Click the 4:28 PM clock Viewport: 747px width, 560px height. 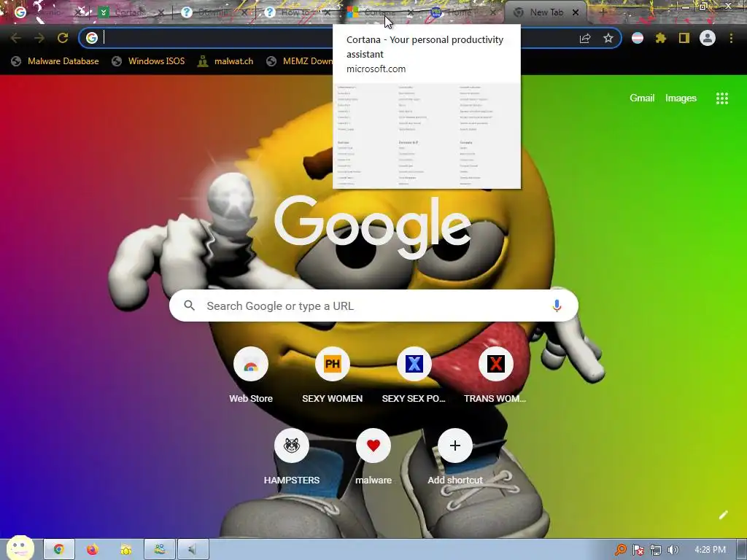[710, 550]
